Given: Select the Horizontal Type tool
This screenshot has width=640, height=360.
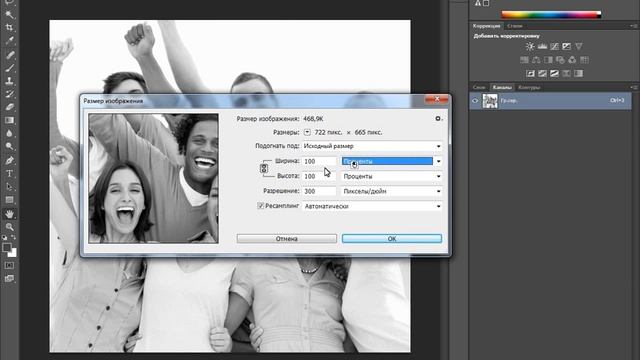Looking at the screenshot, I should (9, 173).
